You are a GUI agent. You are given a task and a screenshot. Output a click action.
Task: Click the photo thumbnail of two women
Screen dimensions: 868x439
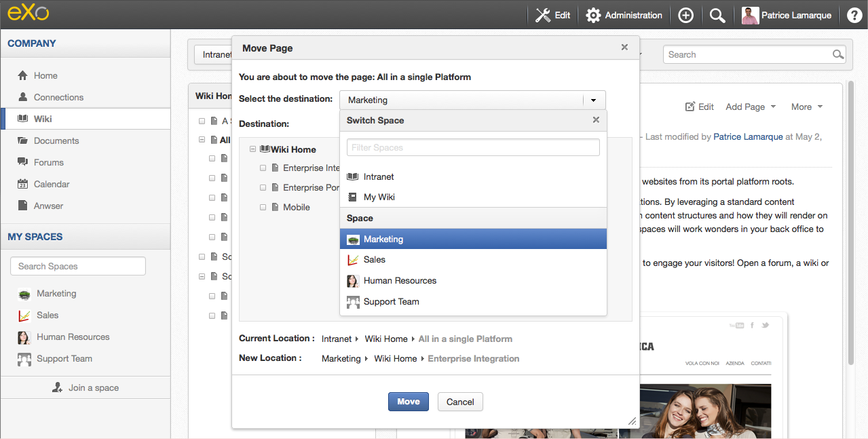point(706,411)
